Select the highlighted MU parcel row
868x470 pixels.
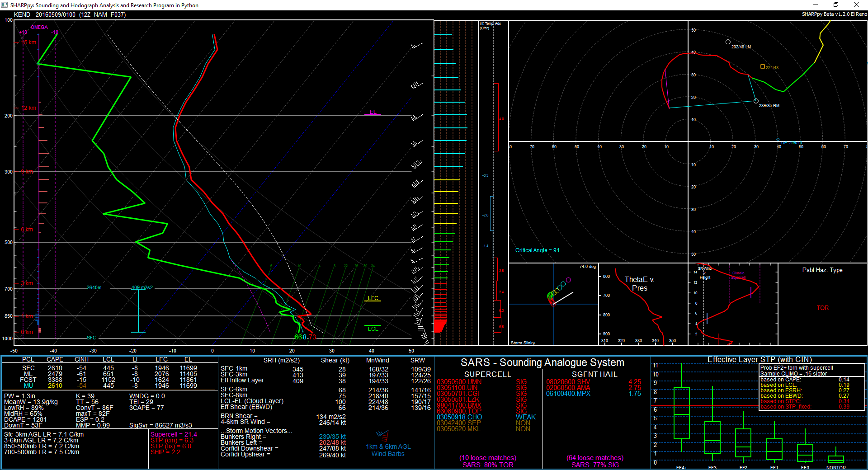click(108, 385)
